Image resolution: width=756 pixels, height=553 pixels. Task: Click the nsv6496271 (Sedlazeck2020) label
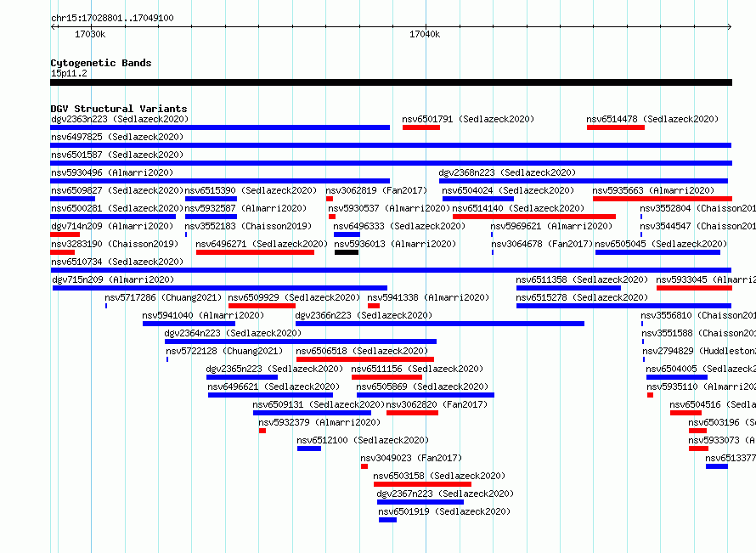[262, 244]
